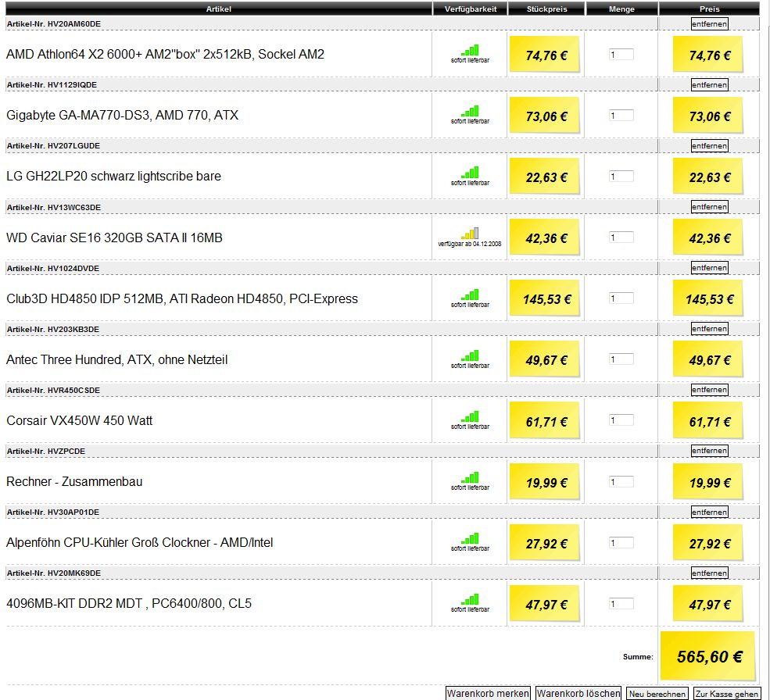This screenshot has width=770, height=700.
Task: Click product name Corsair VX450W 450 Watt
Action: (79, 420)
